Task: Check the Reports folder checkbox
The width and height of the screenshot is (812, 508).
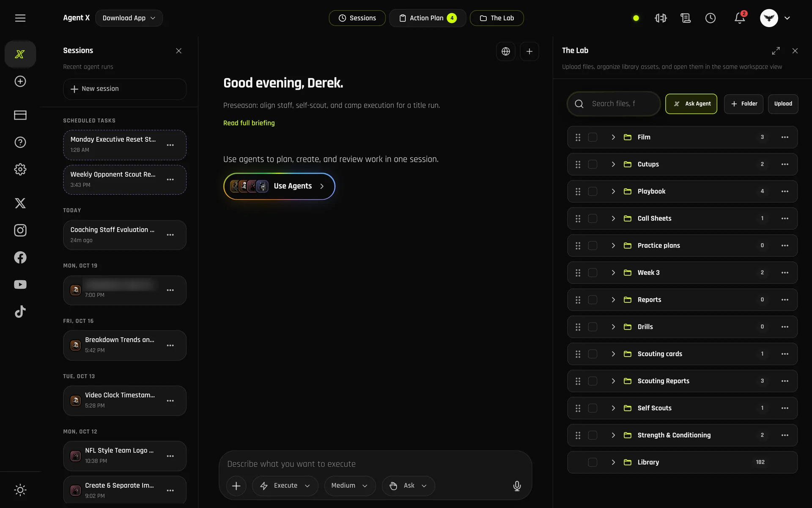Action: [593, 300]
